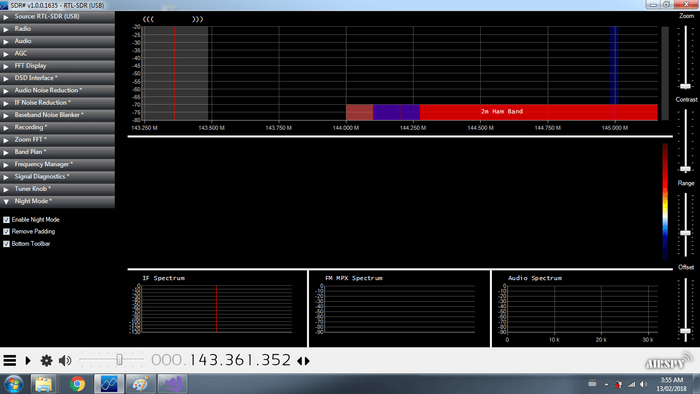Expand the FFT Display panel
The height and width of the screenshot is (394, 700).
click(x=57, y=66)
